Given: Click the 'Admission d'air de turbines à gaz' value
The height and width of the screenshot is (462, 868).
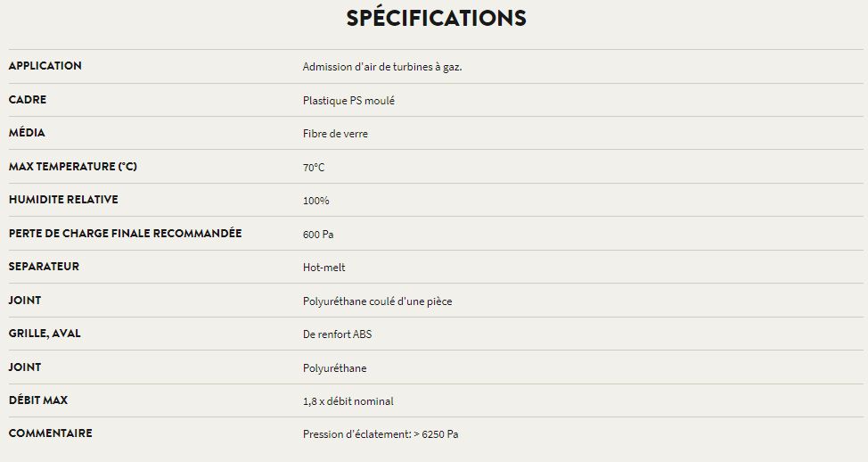Looking at the screenshot, I should pos(382,67).
